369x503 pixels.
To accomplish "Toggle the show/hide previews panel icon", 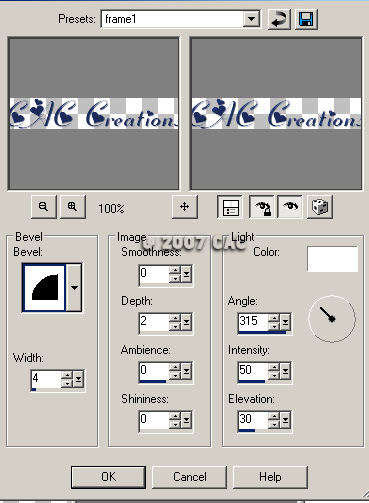I will pos(230,207).
